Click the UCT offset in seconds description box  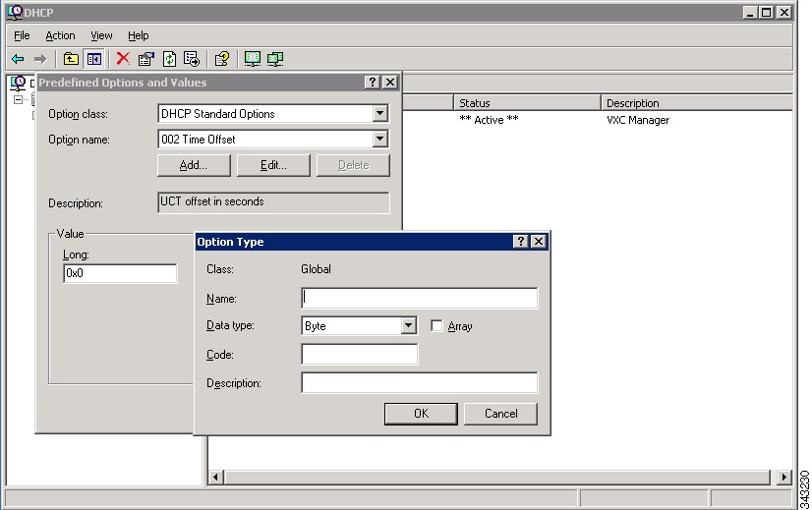[273, 202]
